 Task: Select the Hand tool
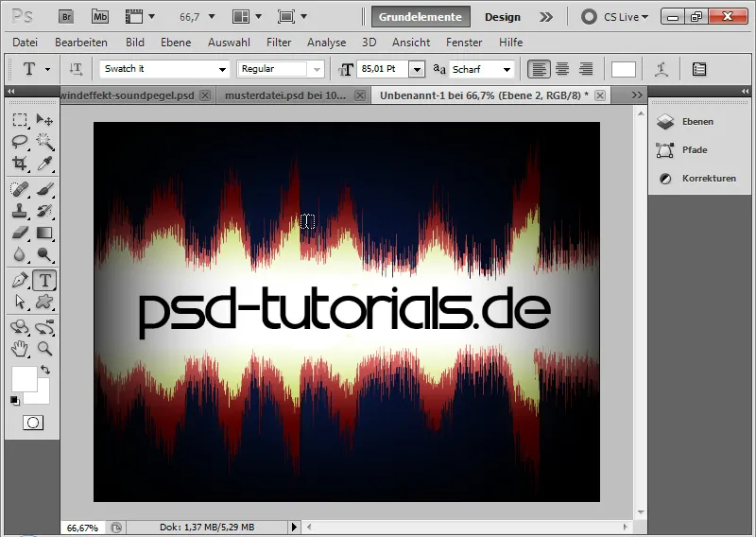click(x=20, y=348)
